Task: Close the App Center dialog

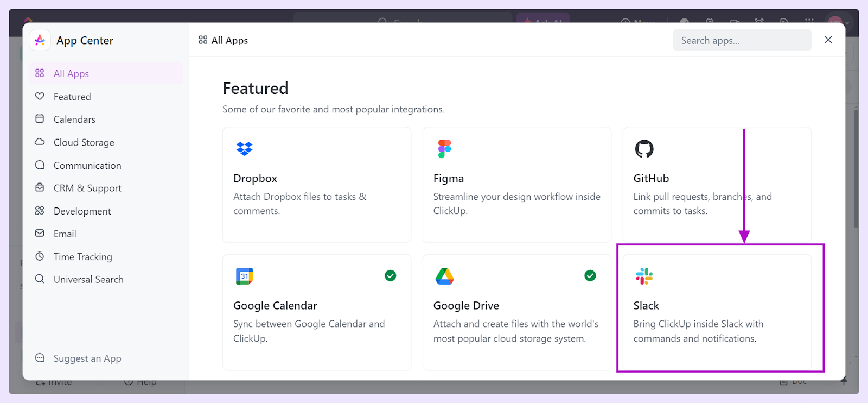Action: point(828,40)
